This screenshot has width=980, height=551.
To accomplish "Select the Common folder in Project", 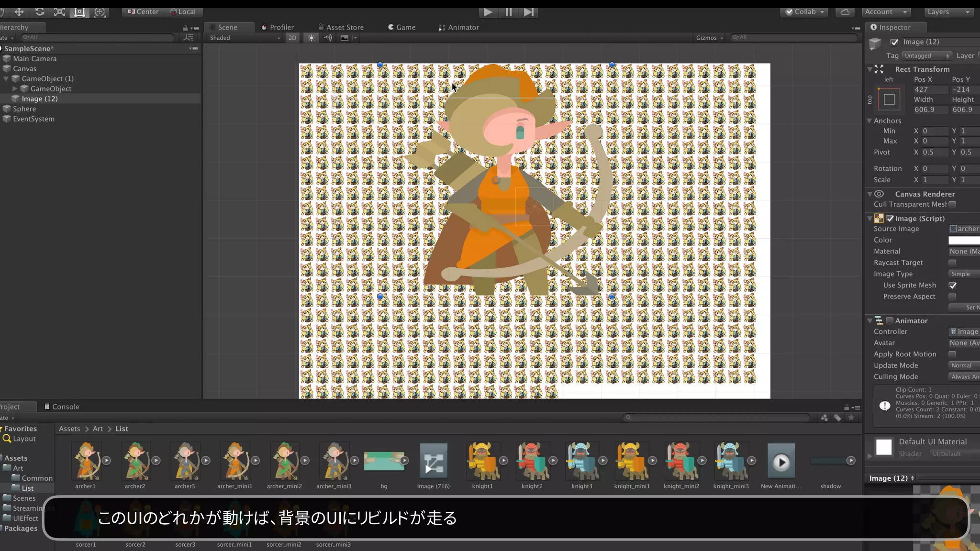I will tap(33, 478).
